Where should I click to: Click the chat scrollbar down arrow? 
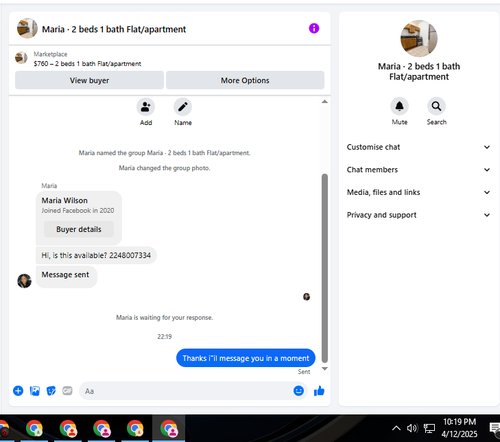point(325,369)
